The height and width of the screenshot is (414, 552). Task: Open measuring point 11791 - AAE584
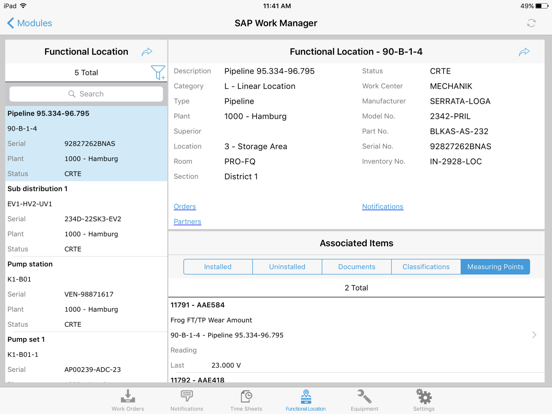point(356,335)
